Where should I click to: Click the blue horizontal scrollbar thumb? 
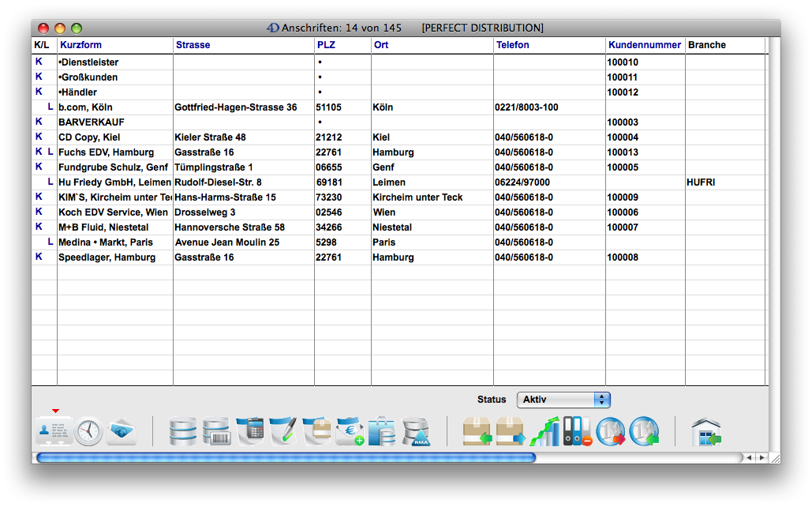[286, 457]
